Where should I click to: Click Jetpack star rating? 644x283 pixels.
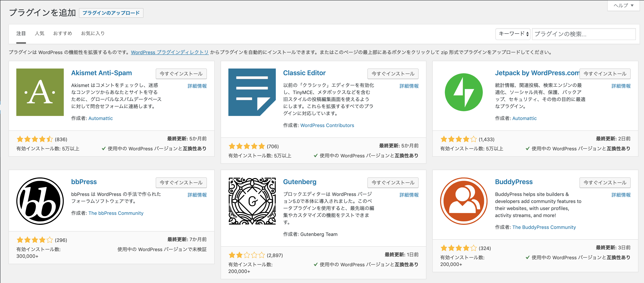click(458, 139)
